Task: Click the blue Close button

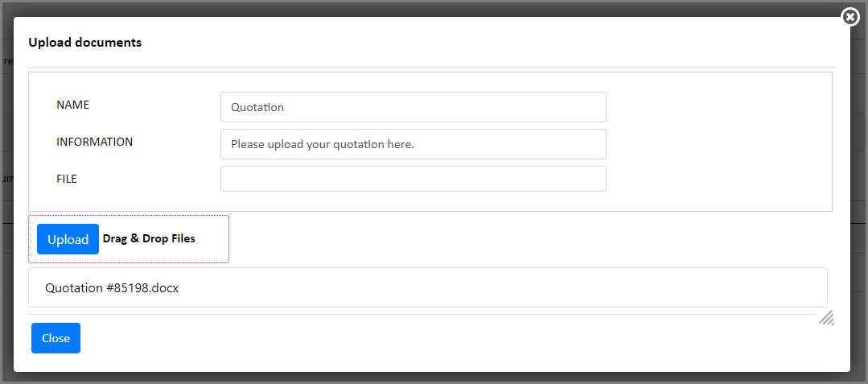Action: tap(56, 338)
